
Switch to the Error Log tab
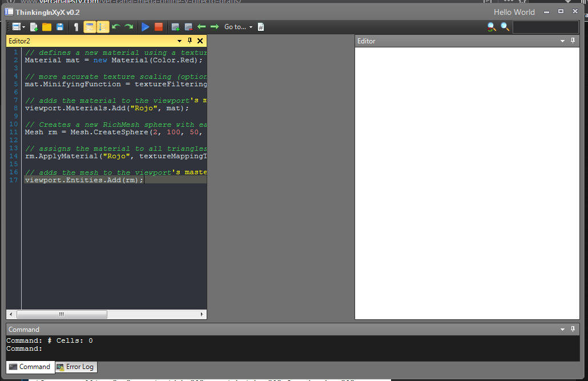click(75, 367)
